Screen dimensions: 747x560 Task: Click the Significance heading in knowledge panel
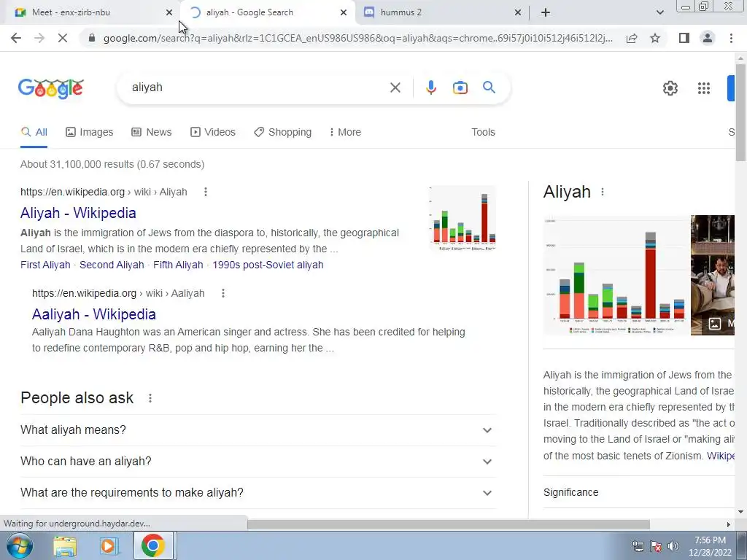(570, 492)
